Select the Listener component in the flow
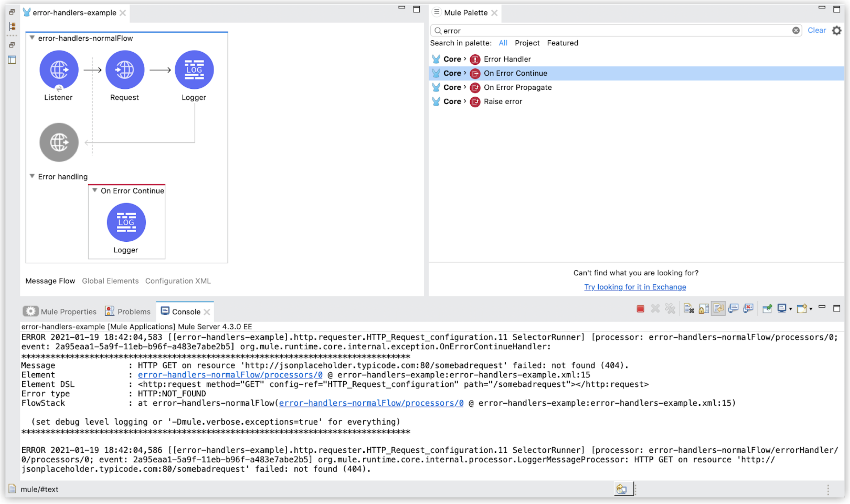Screen dimensions: 850x504 pos(59,70)
